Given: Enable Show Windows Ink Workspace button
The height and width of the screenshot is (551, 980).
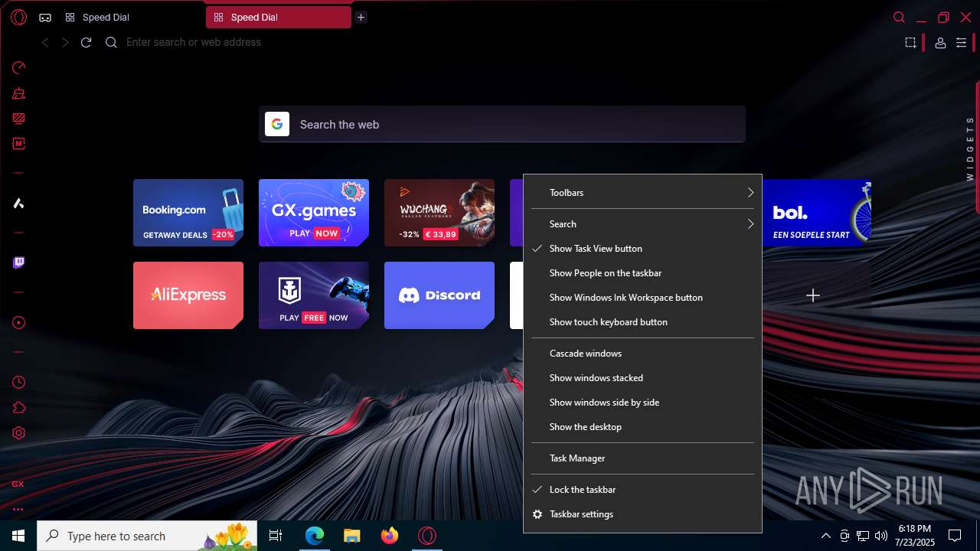Looking at the screenshot, I should pos(642,298).
